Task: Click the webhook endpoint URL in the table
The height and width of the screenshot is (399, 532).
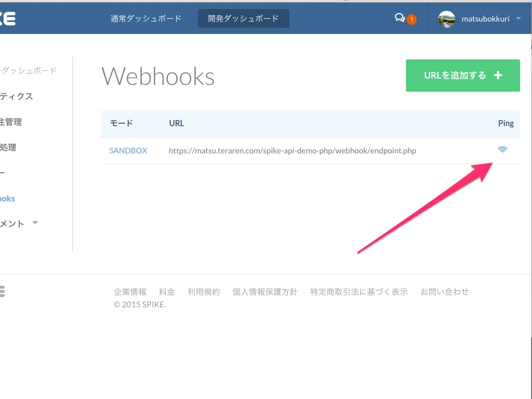Action: click(x=292, y=151)
